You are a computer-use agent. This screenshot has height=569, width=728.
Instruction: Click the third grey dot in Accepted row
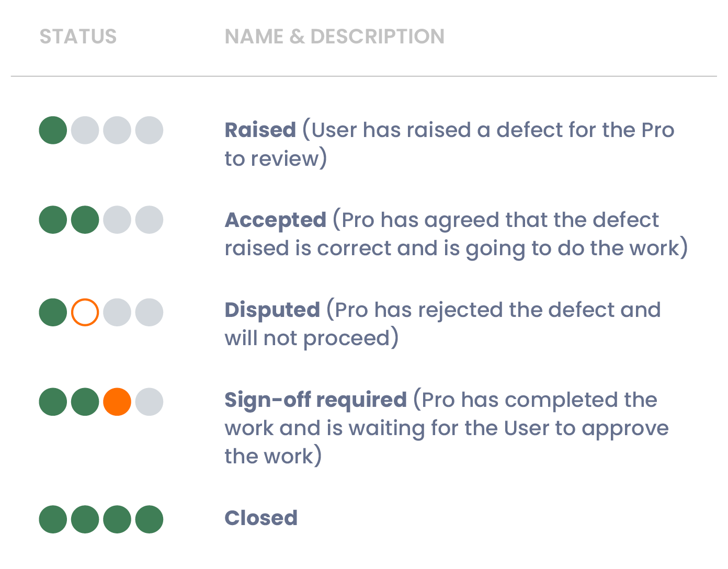tap(117, 220)
